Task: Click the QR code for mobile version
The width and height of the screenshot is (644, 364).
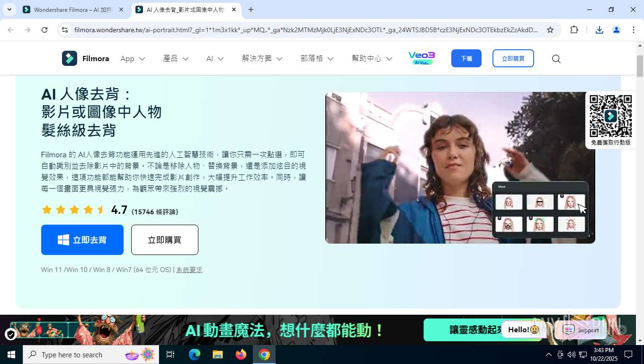Action: coord(611,117)
